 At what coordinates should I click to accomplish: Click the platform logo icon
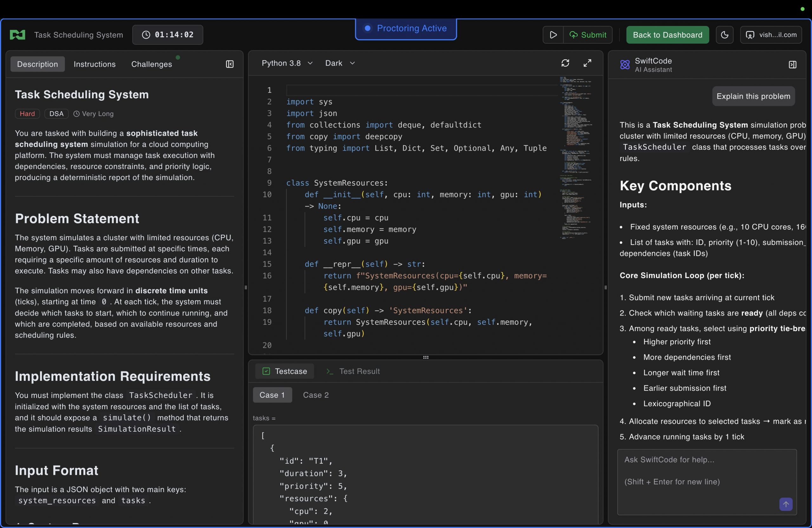pos(17,35)
